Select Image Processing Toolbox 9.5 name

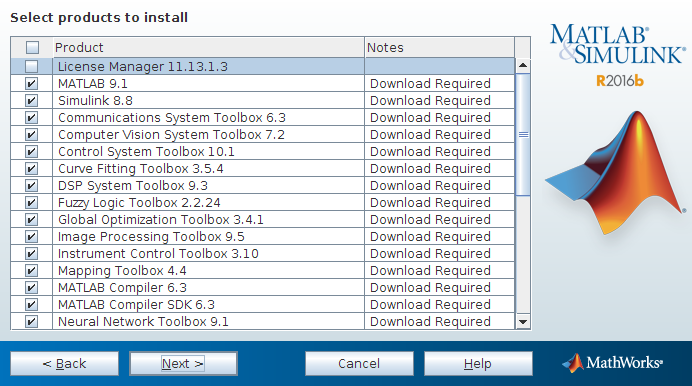pyautogui.click(x=151, y=236)
